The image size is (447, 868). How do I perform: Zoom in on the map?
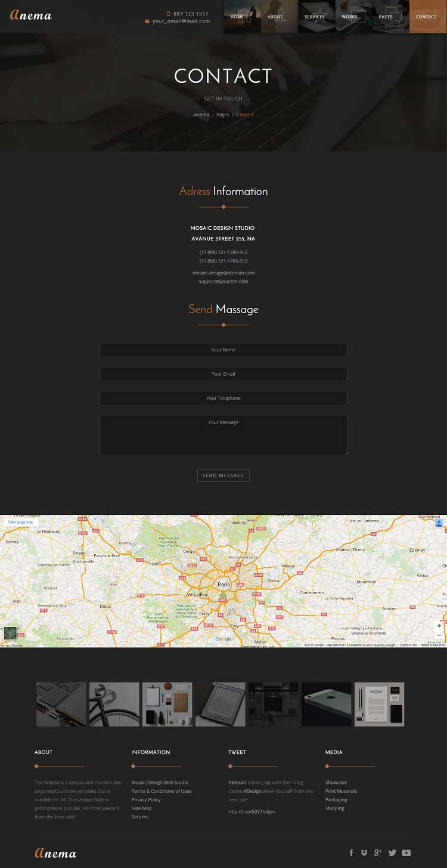[439, 626]
